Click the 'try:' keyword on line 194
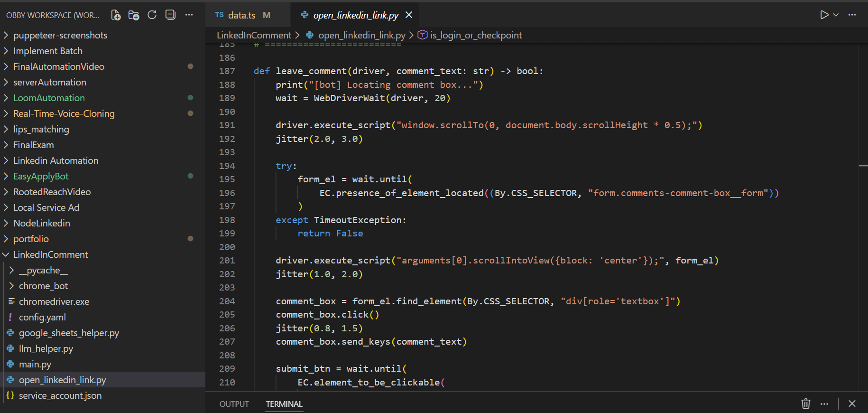The height and width of the screenshot is (413, 868). tap(286, 166)
